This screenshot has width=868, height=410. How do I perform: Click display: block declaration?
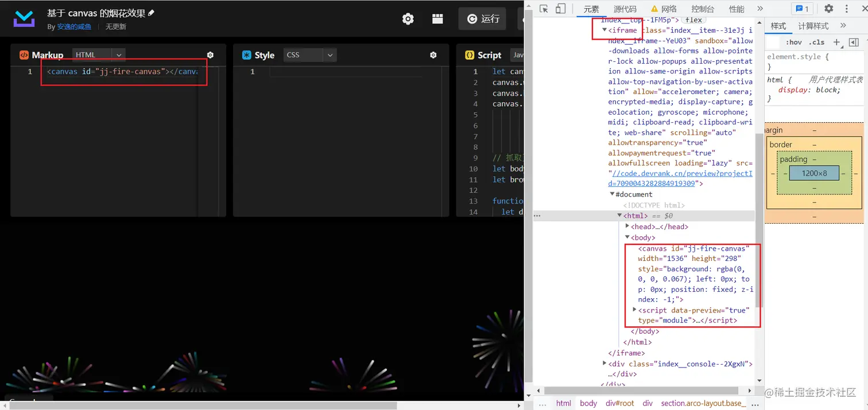tap(809, 90)
